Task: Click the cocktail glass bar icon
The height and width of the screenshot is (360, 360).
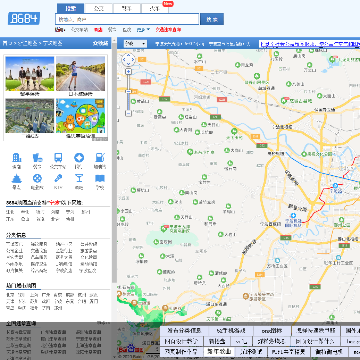Action: tap(79, 178)
